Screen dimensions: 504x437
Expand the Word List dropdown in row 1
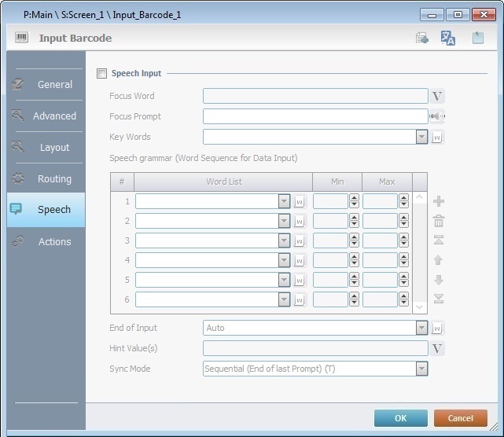click(284, 201)
